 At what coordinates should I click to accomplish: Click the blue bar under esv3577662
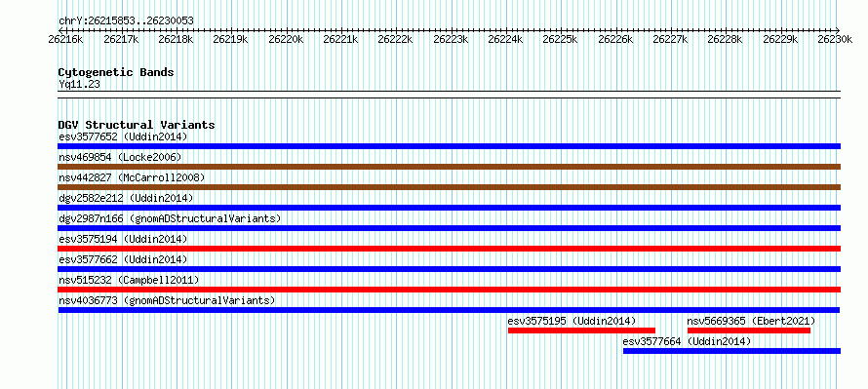(x=449, y=269)
